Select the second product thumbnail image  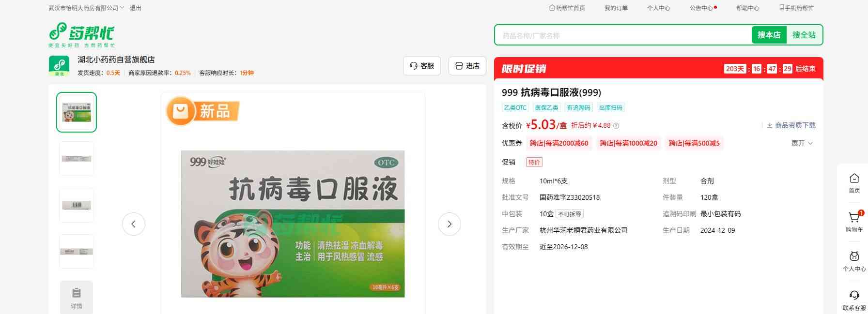coord(77,159)
